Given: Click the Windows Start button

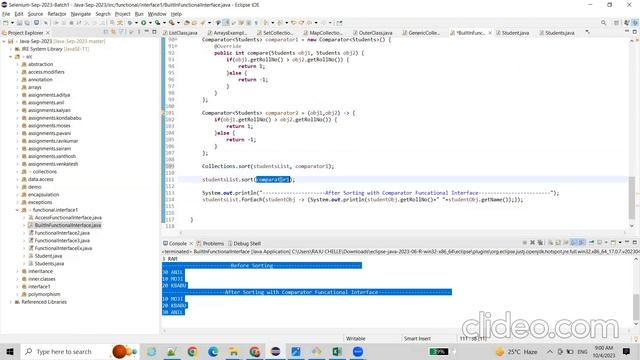Looking at the screenshot, I should (10, 351).
